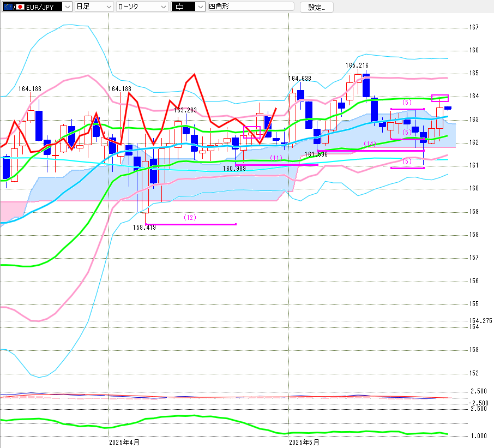Click the (11) annotation label

(x=276, y=158)
